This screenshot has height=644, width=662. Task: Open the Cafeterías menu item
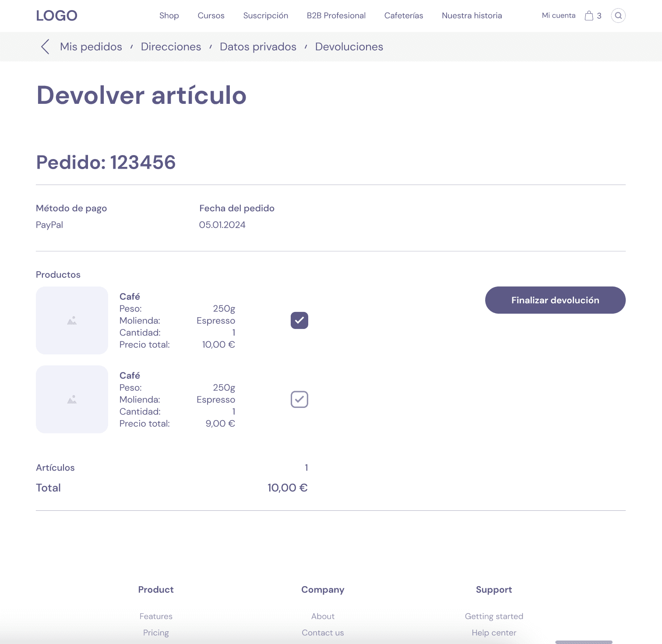pos(404,16)
